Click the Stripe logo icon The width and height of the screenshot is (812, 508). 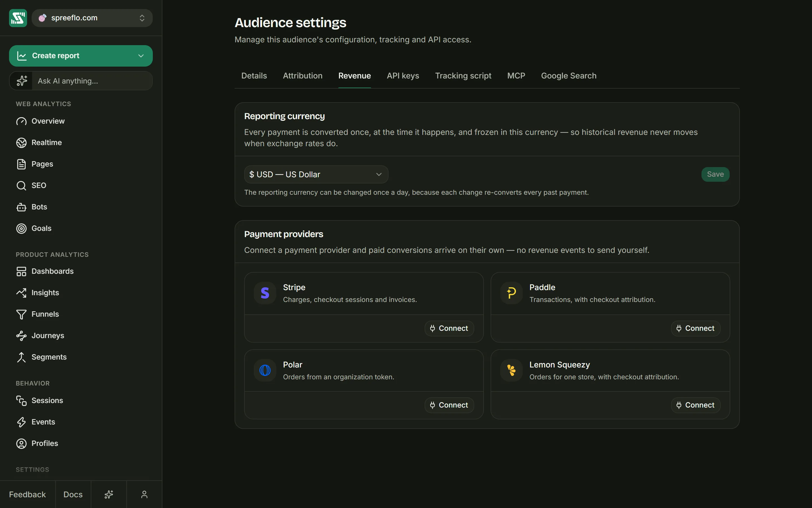point(265,293)
